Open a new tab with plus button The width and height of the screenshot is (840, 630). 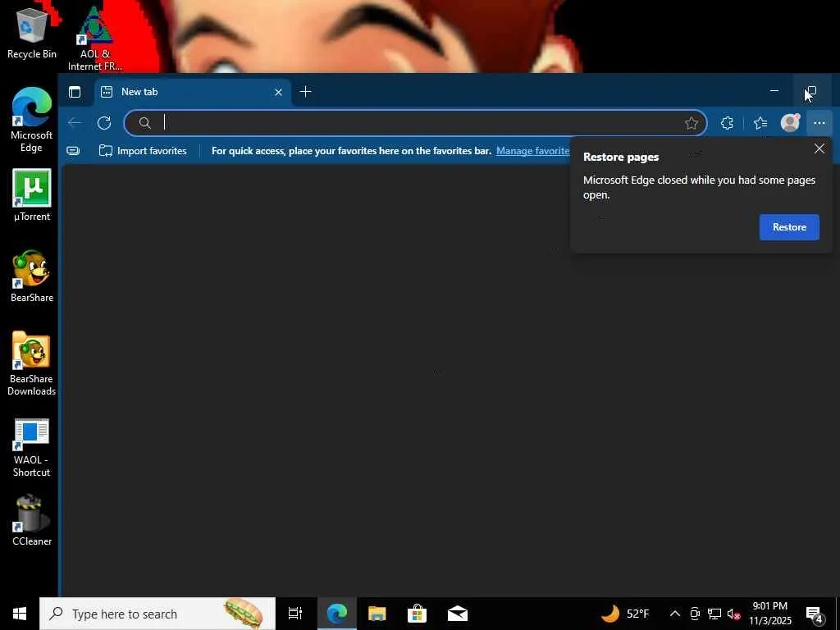tap(305, 92)
